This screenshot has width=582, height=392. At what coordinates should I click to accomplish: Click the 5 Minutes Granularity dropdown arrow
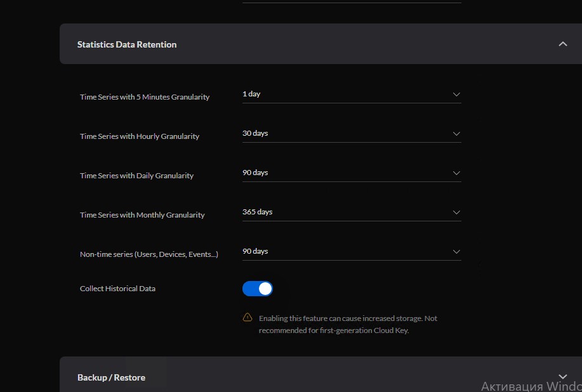click(456, 95)
